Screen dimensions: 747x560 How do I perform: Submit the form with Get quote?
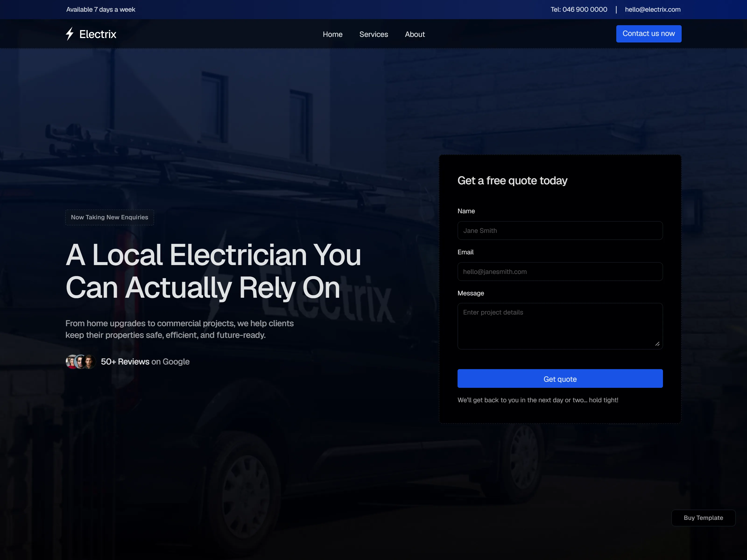560,378
